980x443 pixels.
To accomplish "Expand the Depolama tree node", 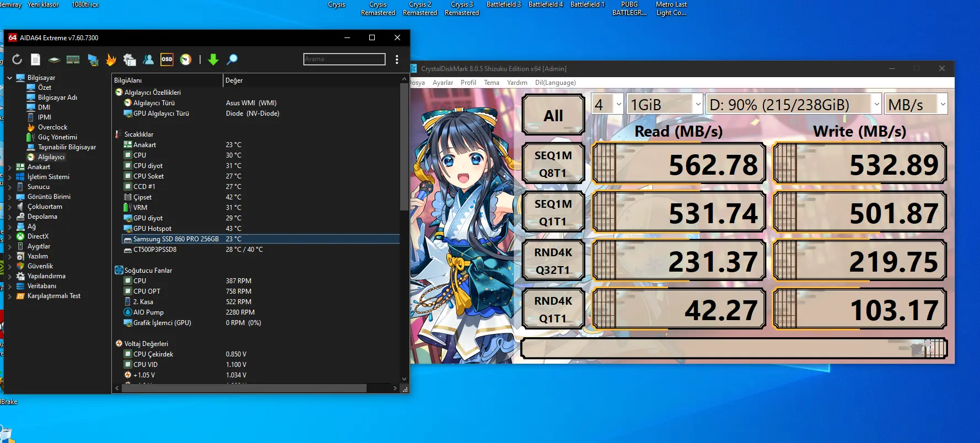I will [10, 217].
